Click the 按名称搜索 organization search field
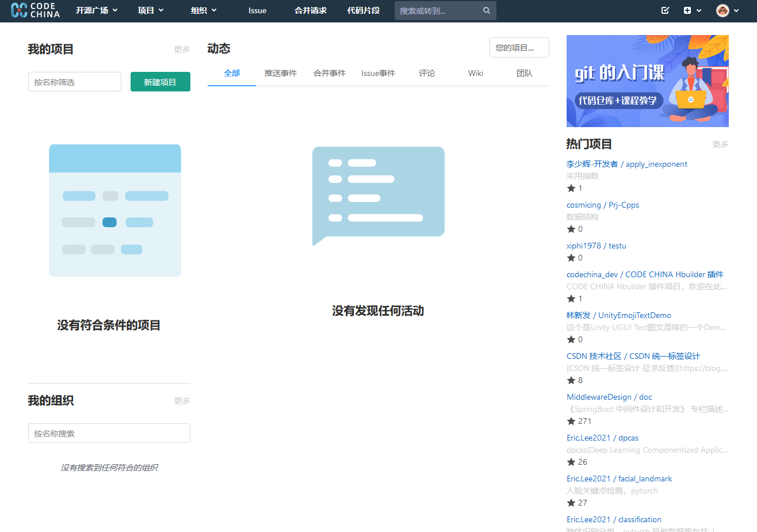The width and height of the screenshot is (757, 532). (x=109, y=433)
